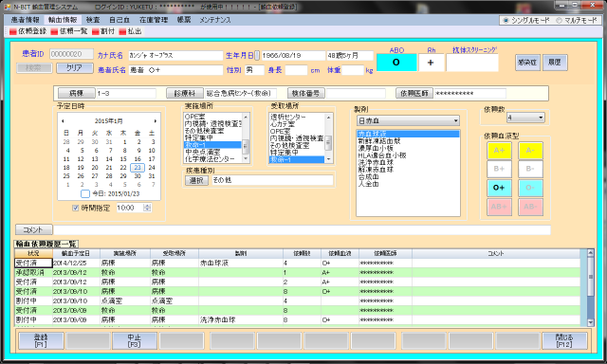Click the 依頼登録 toolbar icon
607x364 pixels.
coord(13,31)
